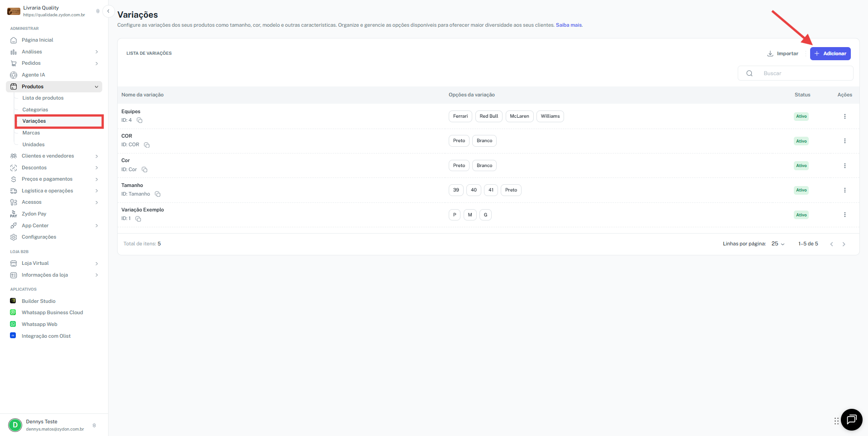868x436 pixels.
Task: Change rows per page dropdown 25
Action: (778, 244)
